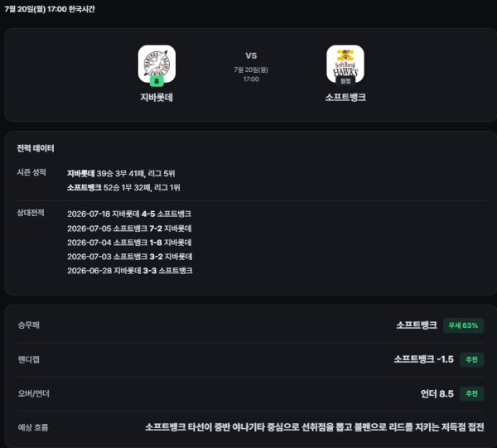The image size is (497, 448).
Task: Click the header 7월 20일(월) 17:00 한국시간
Action: pos(50,9)
